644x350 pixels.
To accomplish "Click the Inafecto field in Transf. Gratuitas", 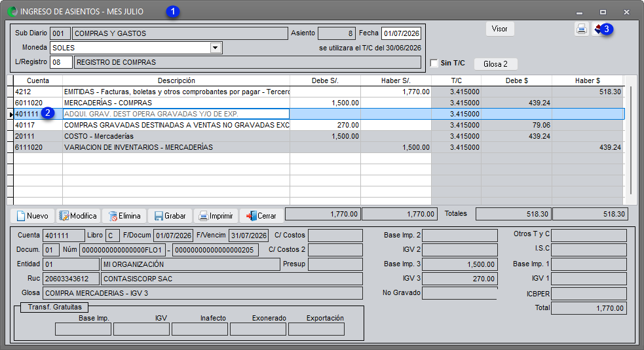I will (200, 329).
